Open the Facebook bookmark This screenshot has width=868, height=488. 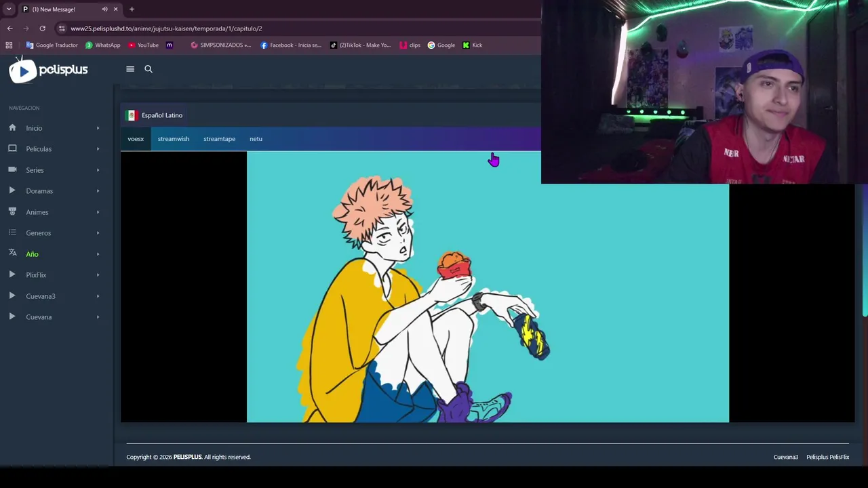(291, 45)
